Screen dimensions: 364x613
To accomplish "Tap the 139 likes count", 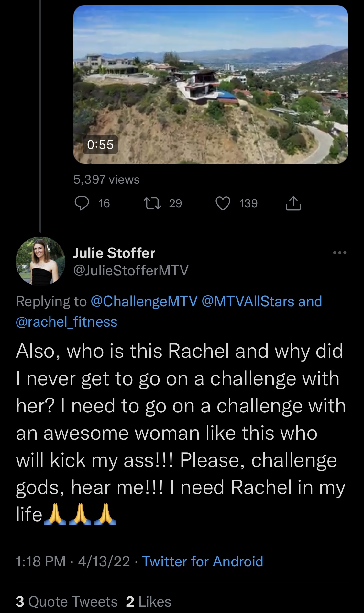I will coord(248,203).
